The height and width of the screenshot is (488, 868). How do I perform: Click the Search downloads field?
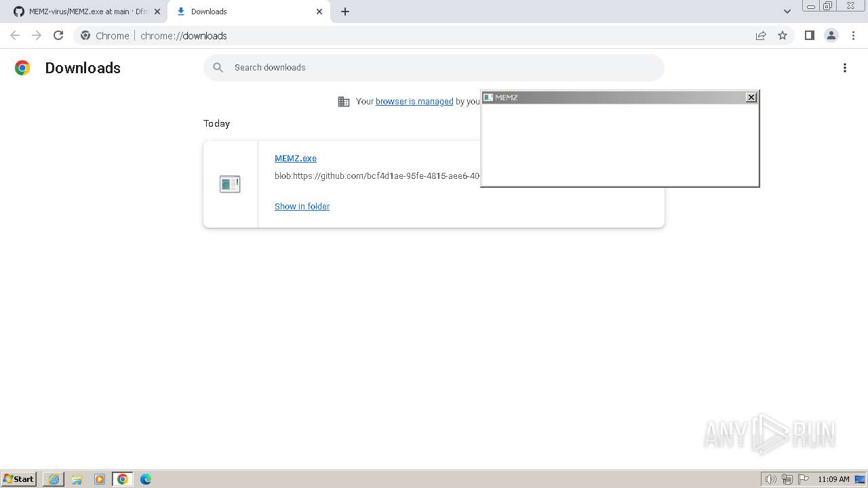pos(434,68)
